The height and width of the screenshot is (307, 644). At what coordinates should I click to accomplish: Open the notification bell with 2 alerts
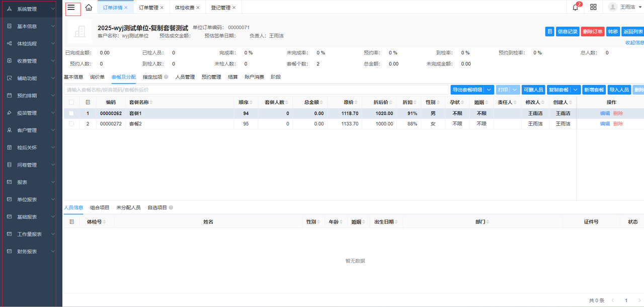pos(576,7)
